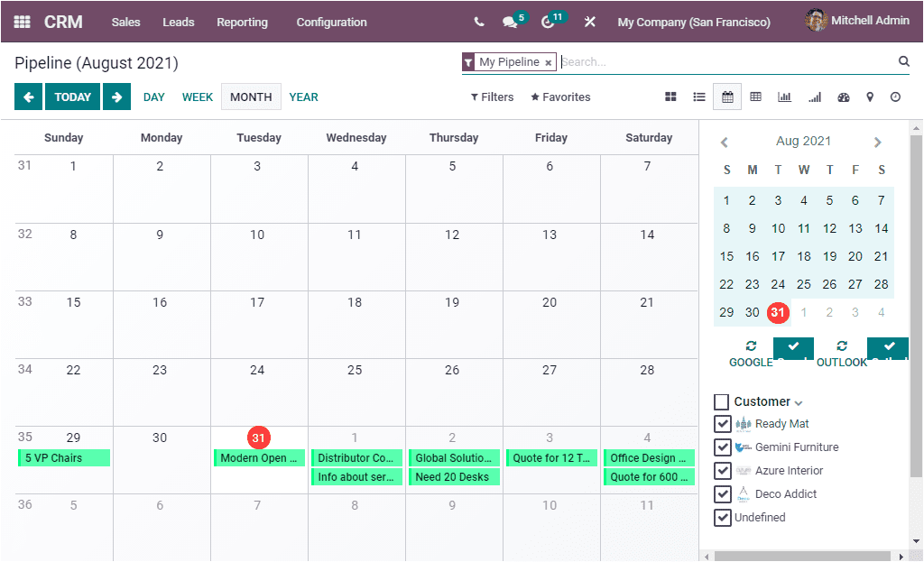Open the apps grid menu
924x562 pixels.
click(x=21, y=21)
